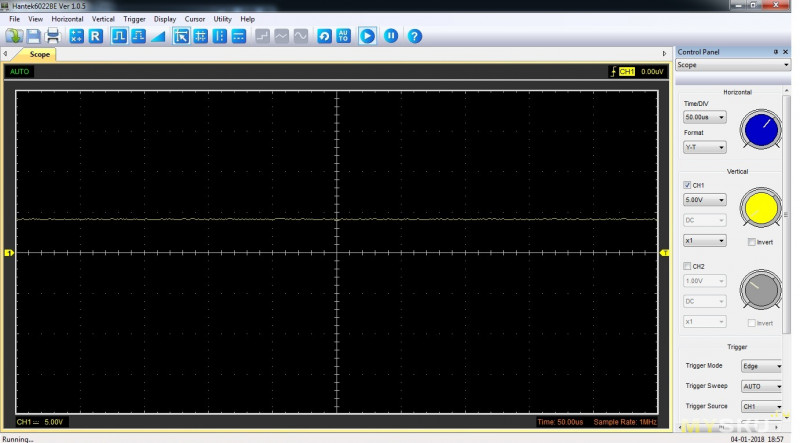Click the greyed step interpolation icon
Image resolution: width=800 pixels, height=443 pixels.
pyautogui.click(x=262, y=36)
